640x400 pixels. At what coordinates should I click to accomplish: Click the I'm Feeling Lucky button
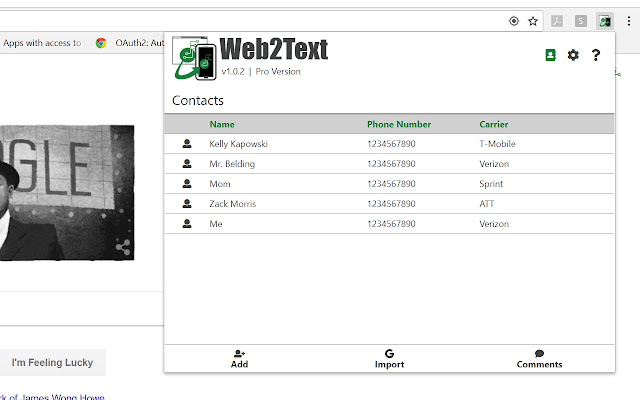[x=52, y=362]
